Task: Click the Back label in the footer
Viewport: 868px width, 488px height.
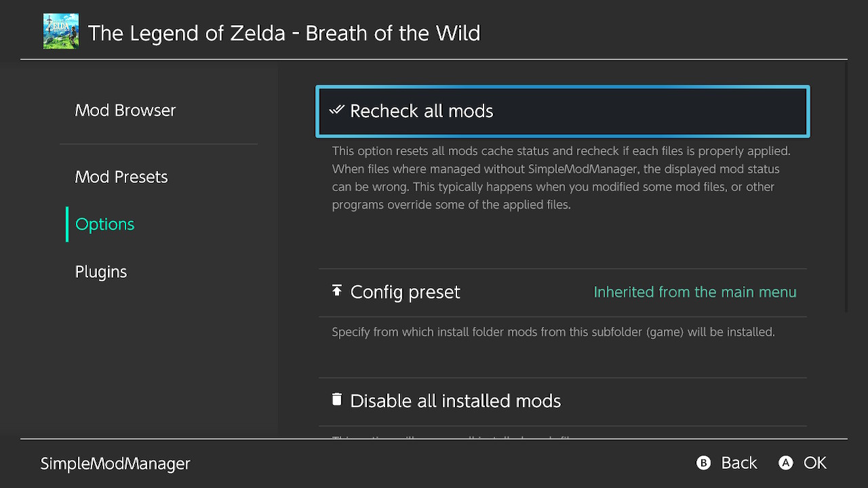Action: (738, 463)
